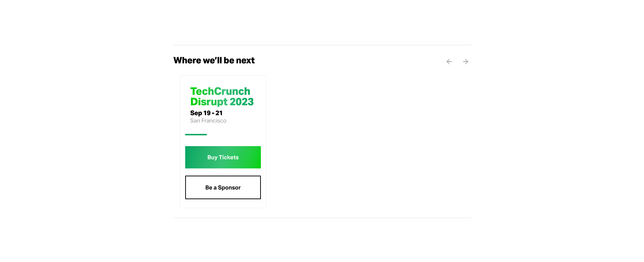Click "2023" in the green event title

tap(241, 102)
